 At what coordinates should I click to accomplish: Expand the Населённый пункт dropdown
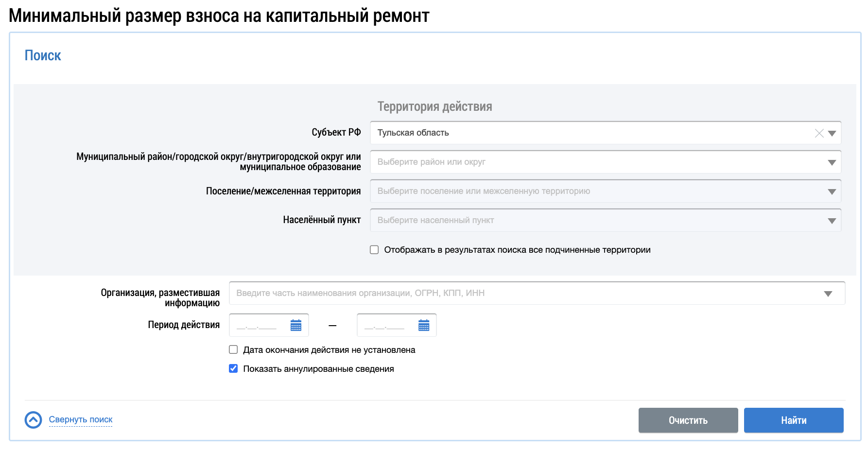[832, 221]
